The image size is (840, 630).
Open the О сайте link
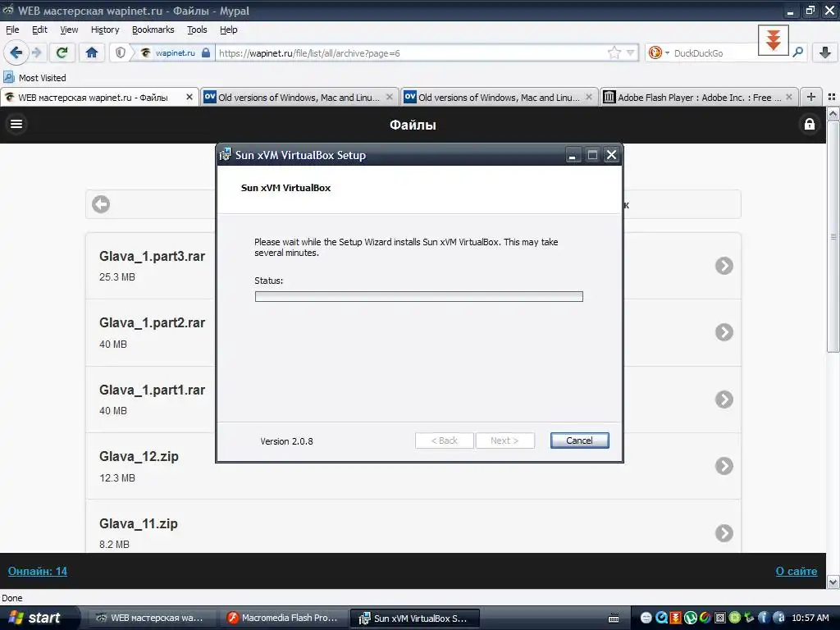tap(796, 571)
